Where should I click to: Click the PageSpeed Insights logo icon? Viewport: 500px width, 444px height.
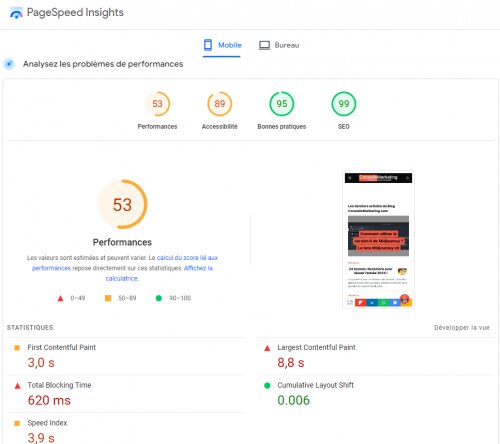[x=16, y=13]
